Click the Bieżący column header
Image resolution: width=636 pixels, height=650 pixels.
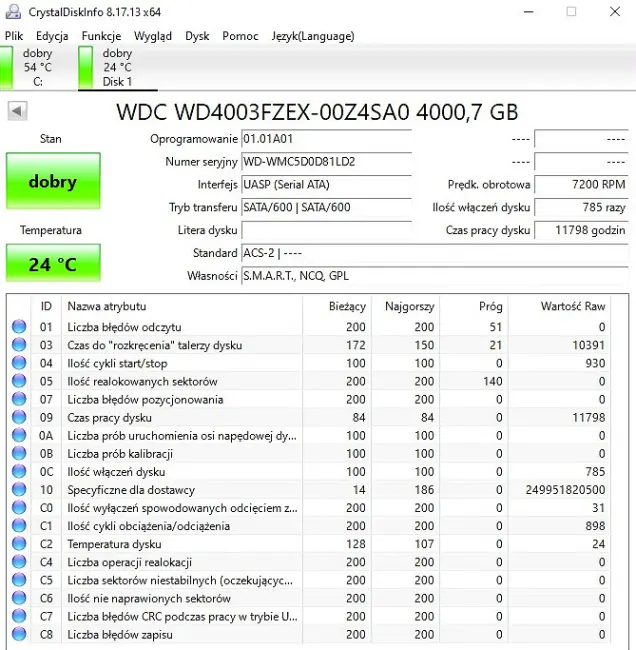coord(337,306)
